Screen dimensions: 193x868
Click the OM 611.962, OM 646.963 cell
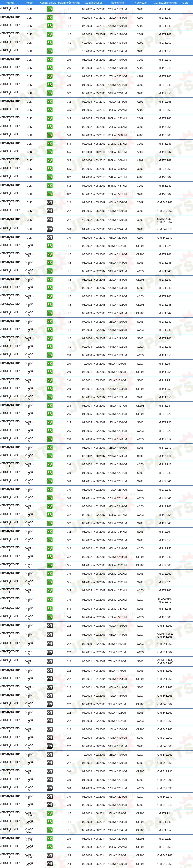pyautogui.click(x=165, y=635)
